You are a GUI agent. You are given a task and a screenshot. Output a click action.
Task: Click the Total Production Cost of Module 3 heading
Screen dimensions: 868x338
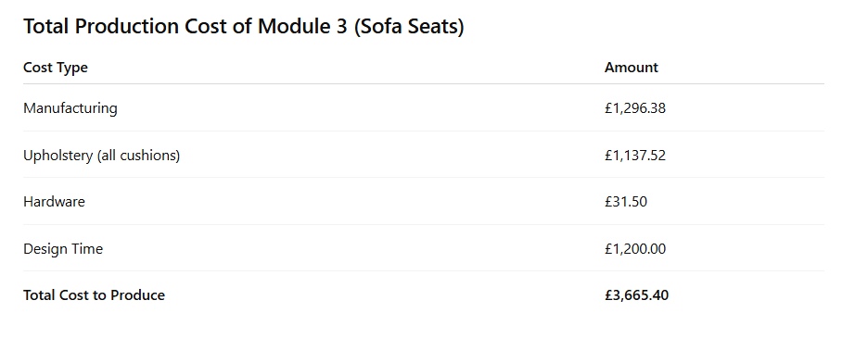[244, 27]
